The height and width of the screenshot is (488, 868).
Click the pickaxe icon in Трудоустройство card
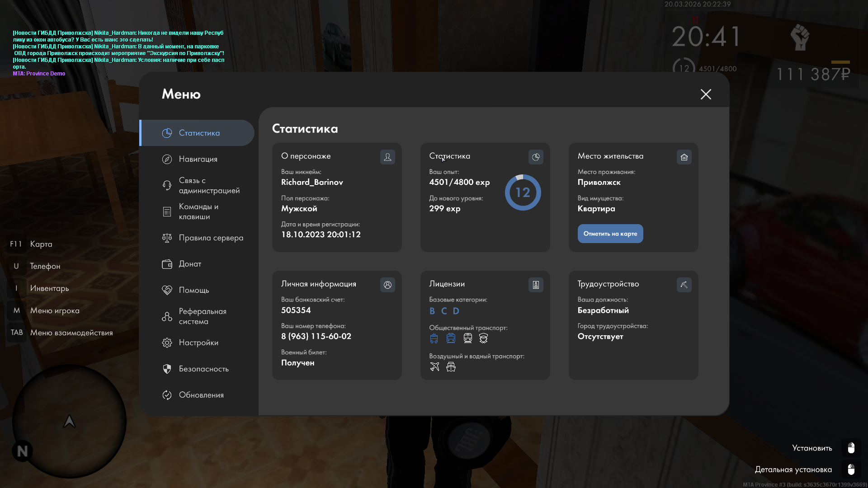684,285
